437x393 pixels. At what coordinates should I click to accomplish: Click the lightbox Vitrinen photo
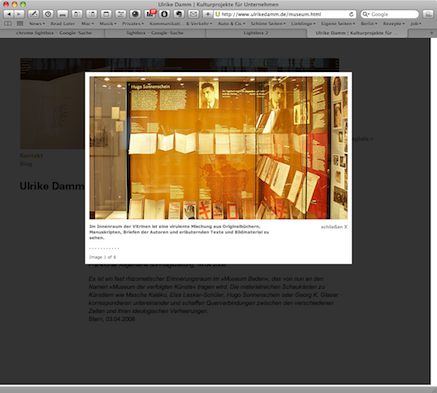click(x=218, y=148)
